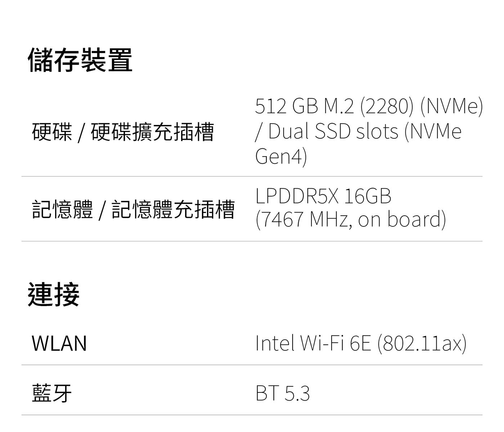Click the (802.11ax) standard text
The image size is (504, 432).
point(422,343)
